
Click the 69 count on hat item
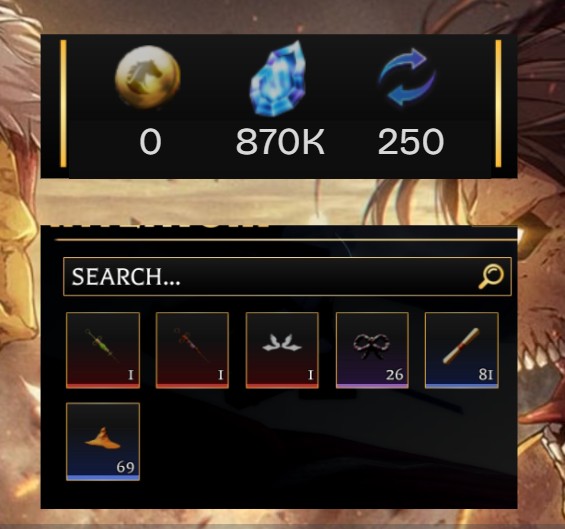125,467
